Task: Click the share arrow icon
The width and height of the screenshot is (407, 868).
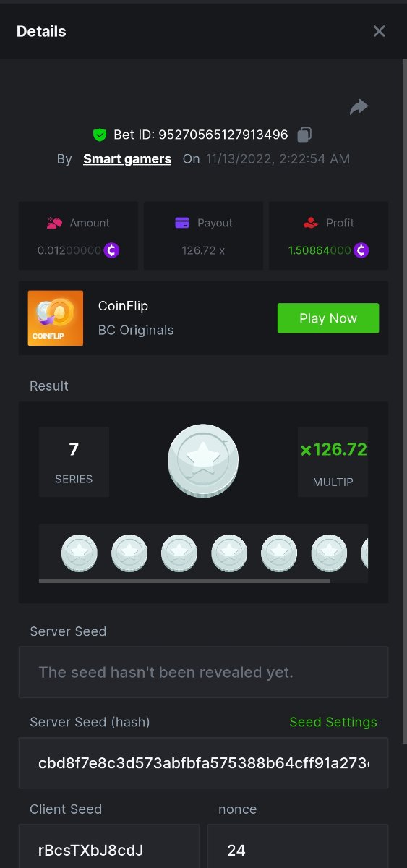Action: click(359, 107)
